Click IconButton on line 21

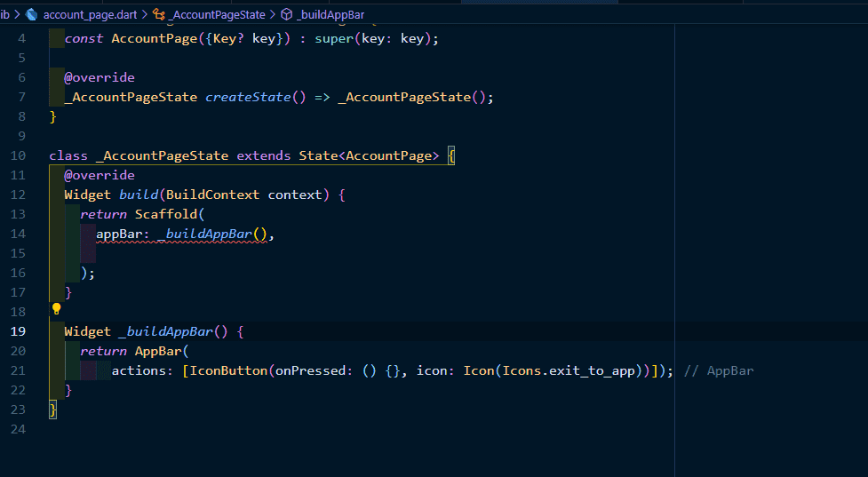tap(228, 370)
